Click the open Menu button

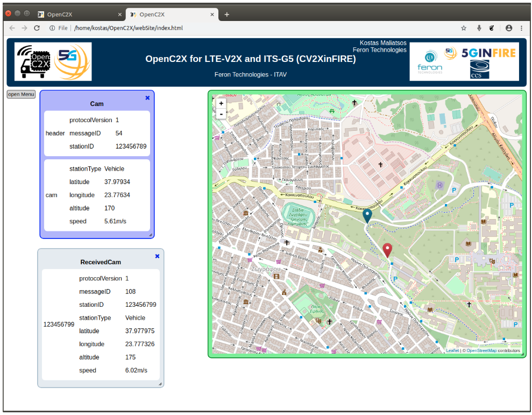coord(21,95)
